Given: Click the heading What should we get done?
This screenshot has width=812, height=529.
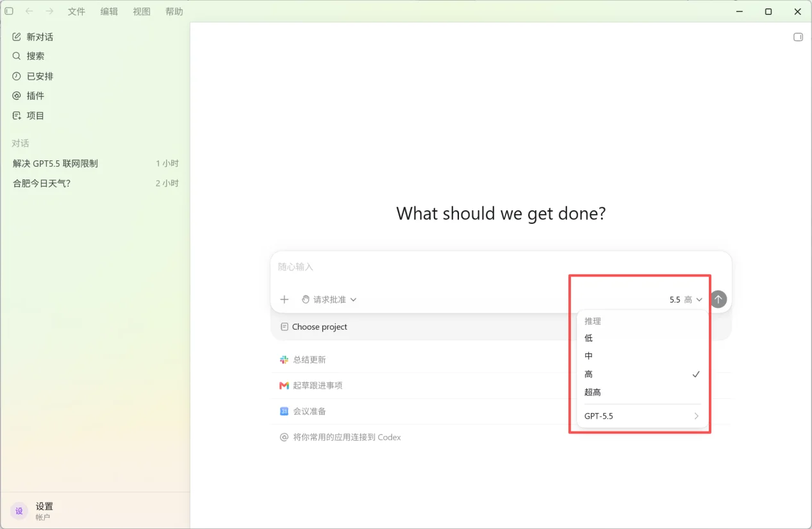Looking at the screenshot, I should pos(501,214).
